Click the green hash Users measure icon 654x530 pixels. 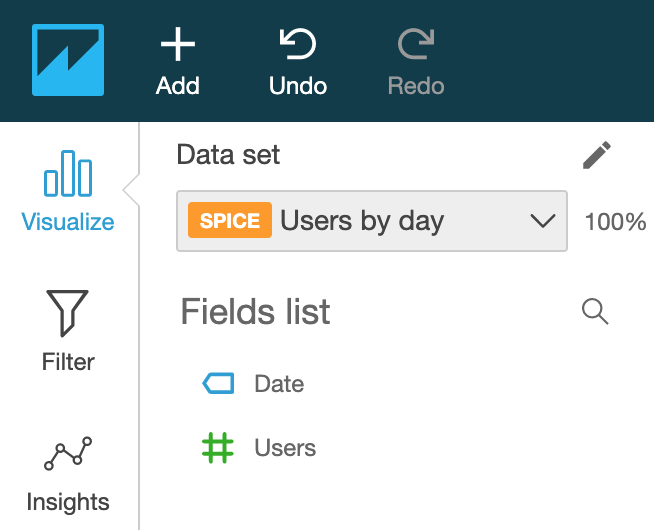click(218, 448)
